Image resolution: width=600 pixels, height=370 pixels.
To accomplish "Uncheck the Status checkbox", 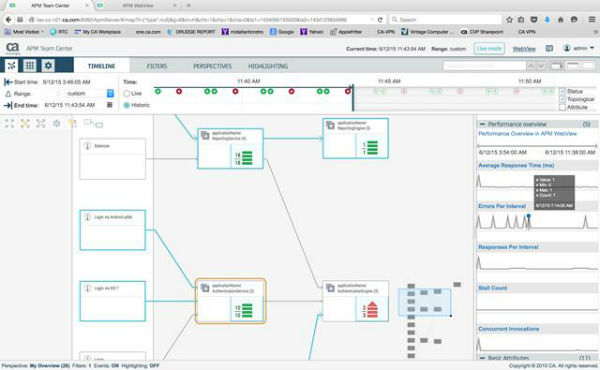I will click(562, 91).
